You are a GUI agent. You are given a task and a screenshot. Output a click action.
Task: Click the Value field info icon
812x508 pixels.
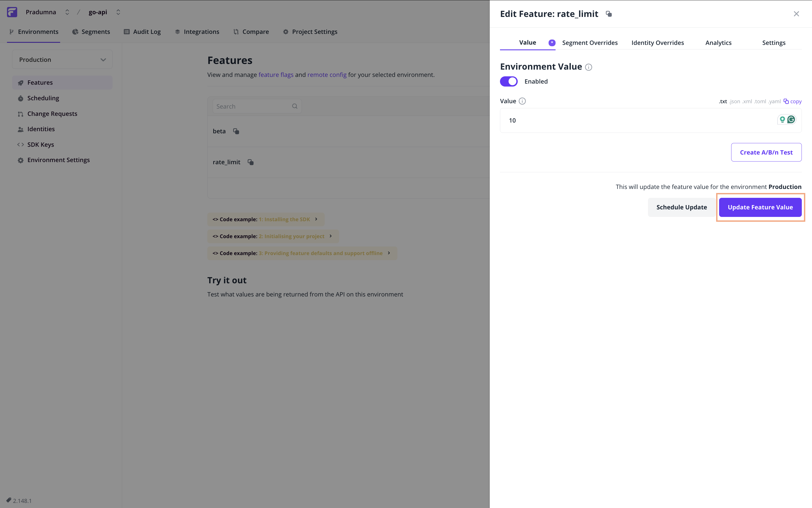(522, 101)
